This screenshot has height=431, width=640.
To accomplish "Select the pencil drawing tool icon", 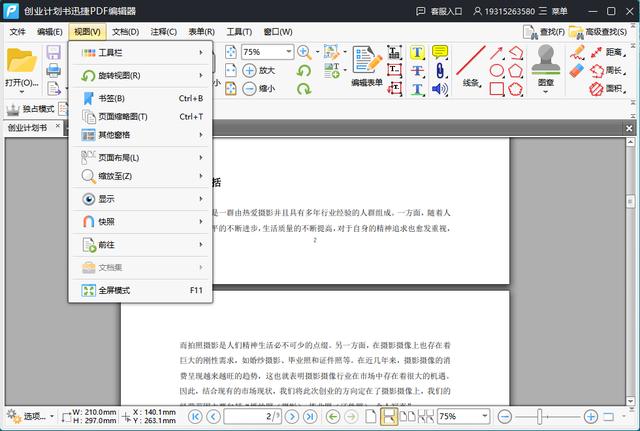I will click(577, 53).
